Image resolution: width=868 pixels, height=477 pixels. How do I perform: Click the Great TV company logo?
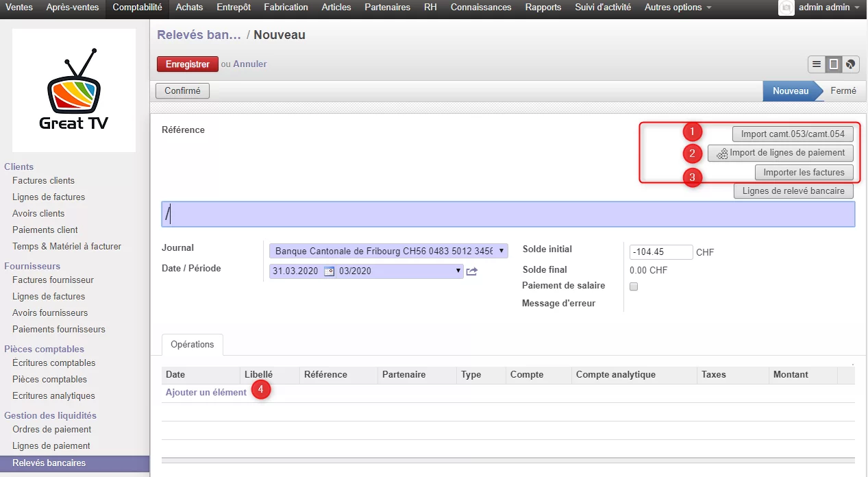click(74, 90)
